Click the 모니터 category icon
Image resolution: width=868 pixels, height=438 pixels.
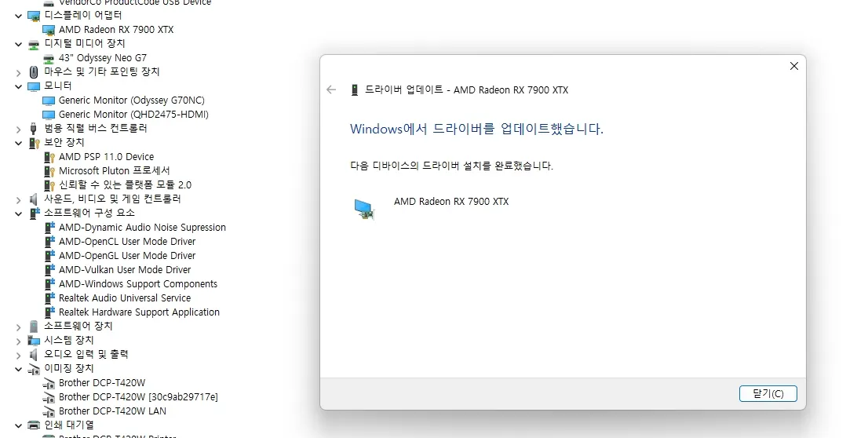(x=34, y=86)
